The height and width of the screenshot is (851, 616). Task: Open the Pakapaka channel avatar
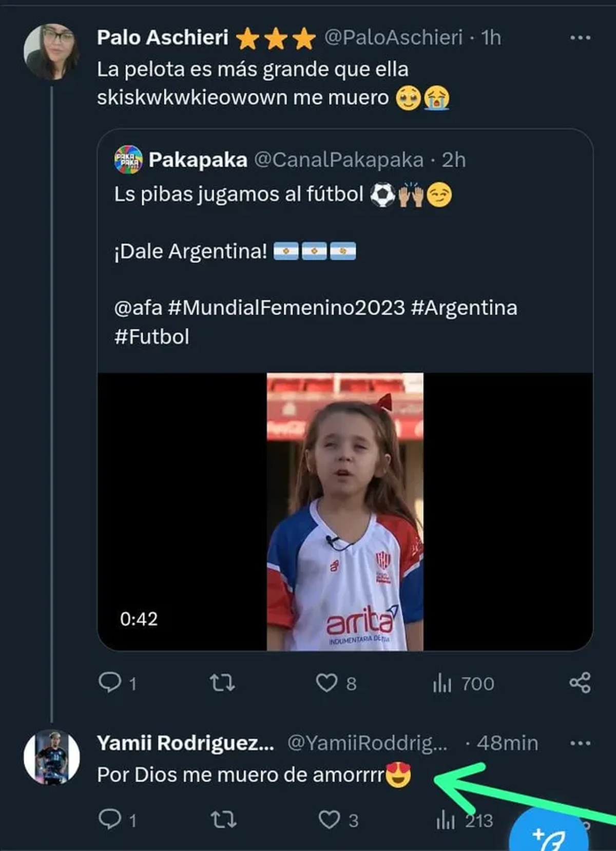[x=128, y=160]
